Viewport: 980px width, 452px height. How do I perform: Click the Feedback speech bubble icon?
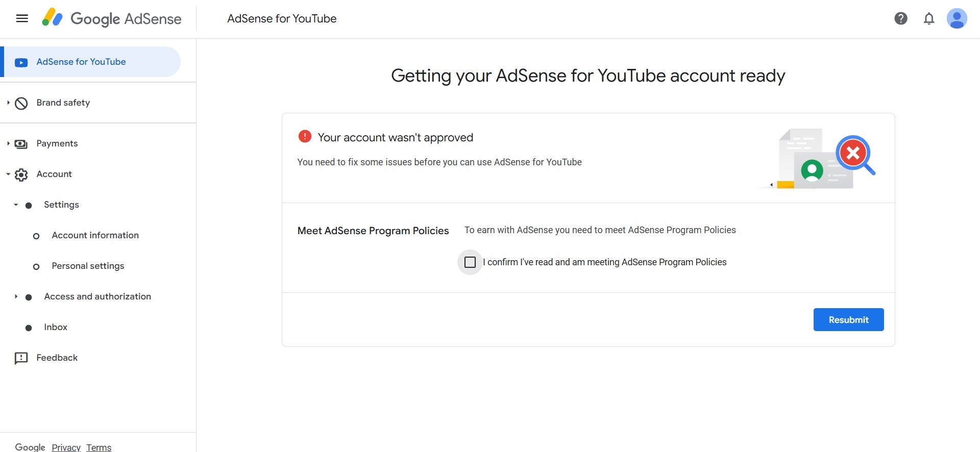click(21, 359)
